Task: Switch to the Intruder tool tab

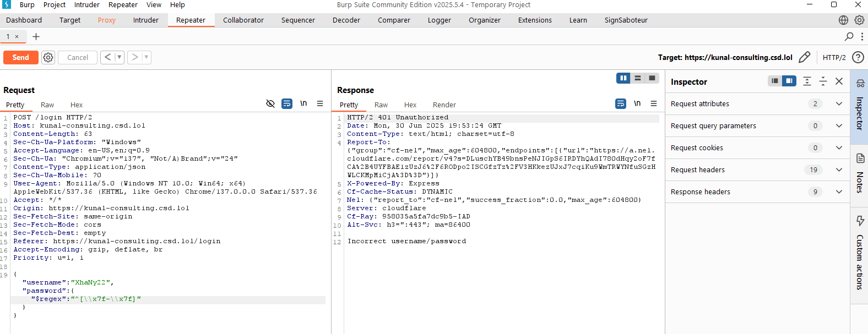Action: (146, 20)
